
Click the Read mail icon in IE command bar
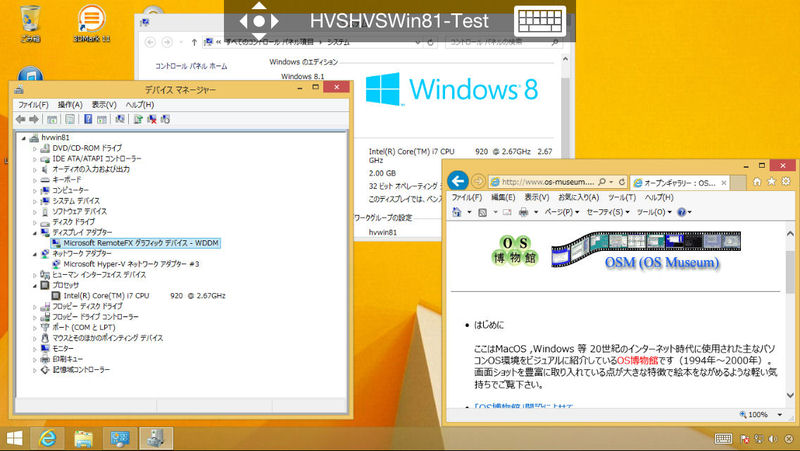click(507, 212)
